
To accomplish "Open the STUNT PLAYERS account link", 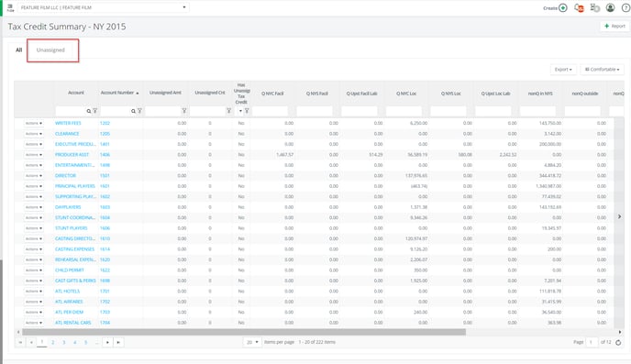I will 72,228.
